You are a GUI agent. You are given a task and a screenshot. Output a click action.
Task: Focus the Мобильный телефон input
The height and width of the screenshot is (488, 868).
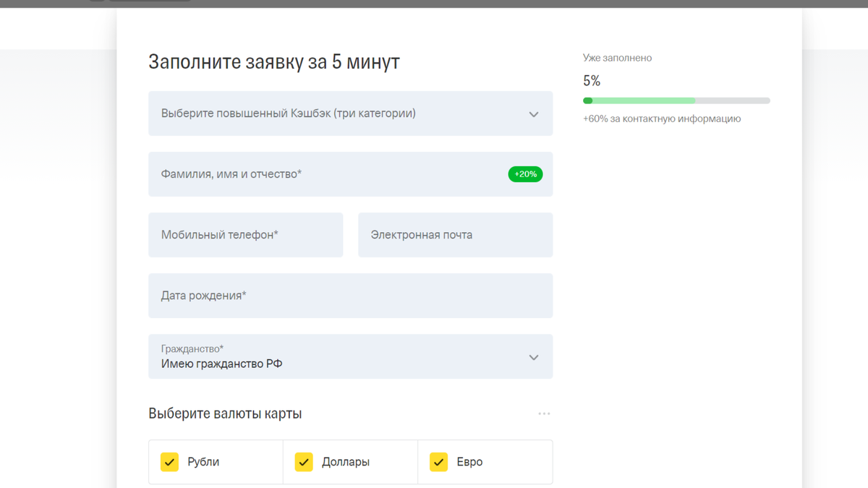click(245, 235)
